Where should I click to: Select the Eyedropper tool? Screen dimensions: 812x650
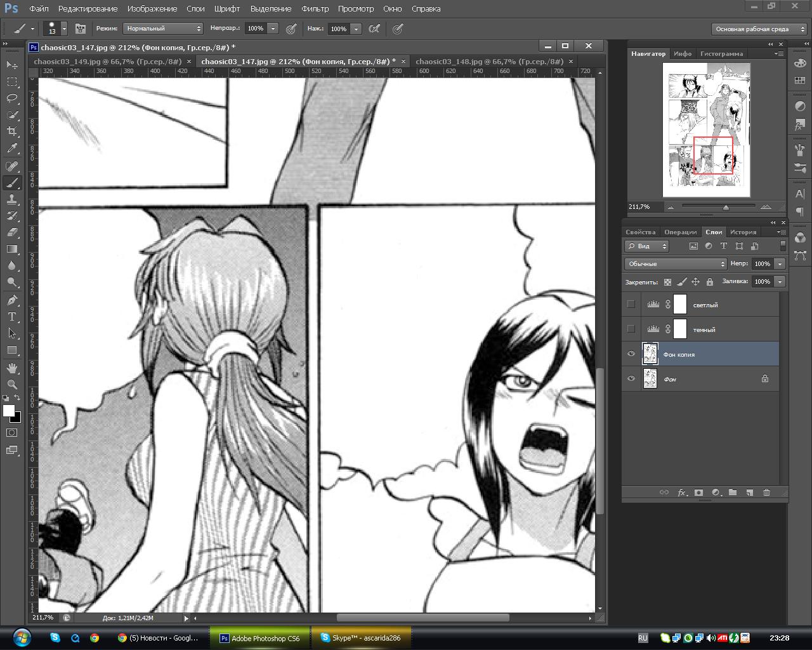tap(12, 149)
